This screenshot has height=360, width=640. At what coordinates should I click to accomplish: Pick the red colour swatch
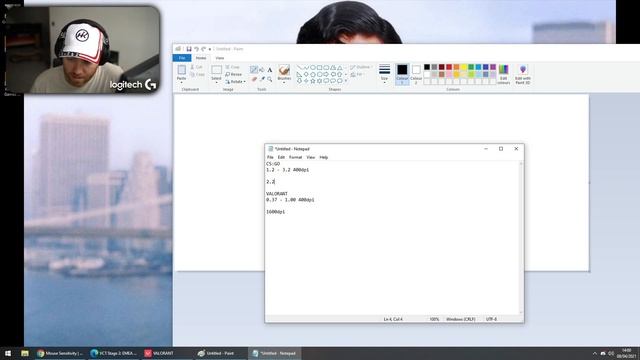pos(449,67)
